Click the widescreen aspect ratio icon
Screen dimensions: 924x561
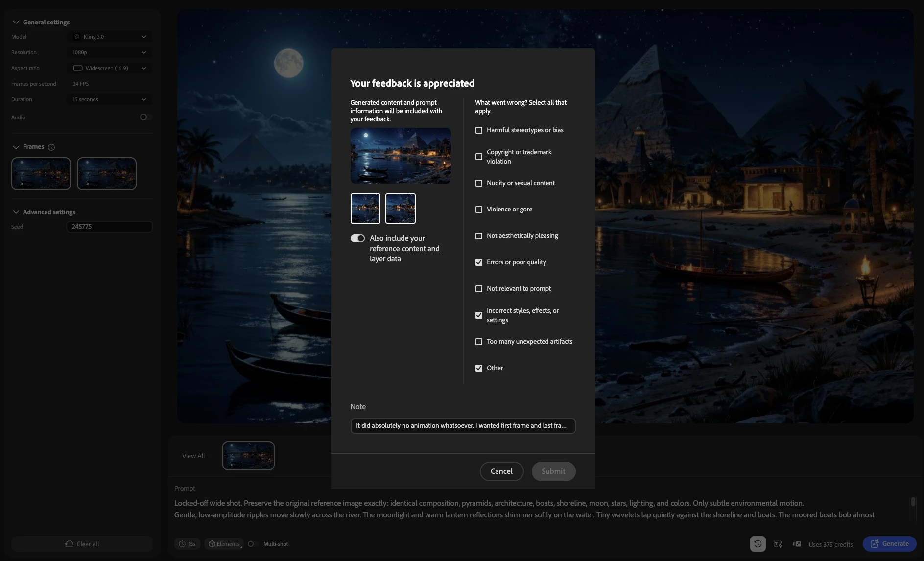click(78, 68)
